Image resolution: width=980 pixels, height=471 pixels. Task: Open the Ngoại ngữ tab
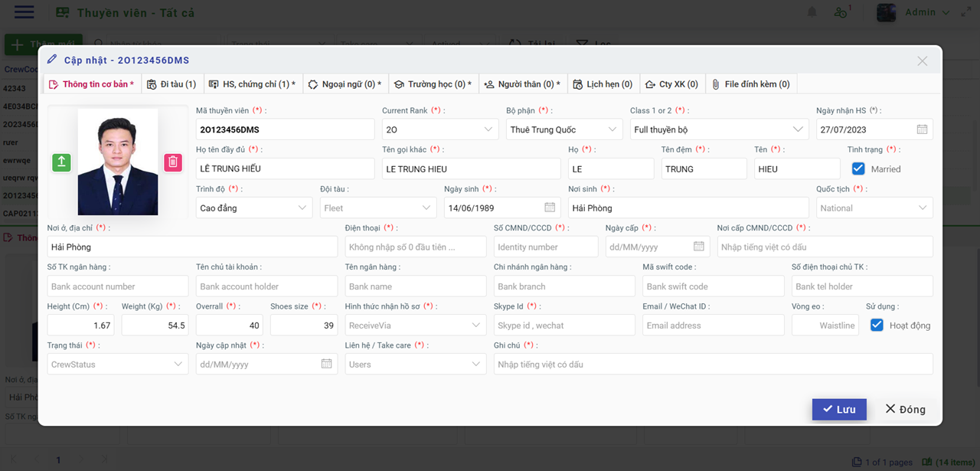pyautogui.click(x=345, y=84)
